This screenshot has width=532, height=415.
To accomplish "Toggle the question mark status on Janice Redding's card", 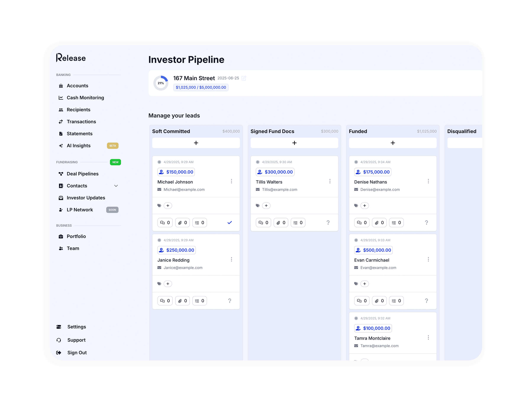I will (x=229, y=301).
